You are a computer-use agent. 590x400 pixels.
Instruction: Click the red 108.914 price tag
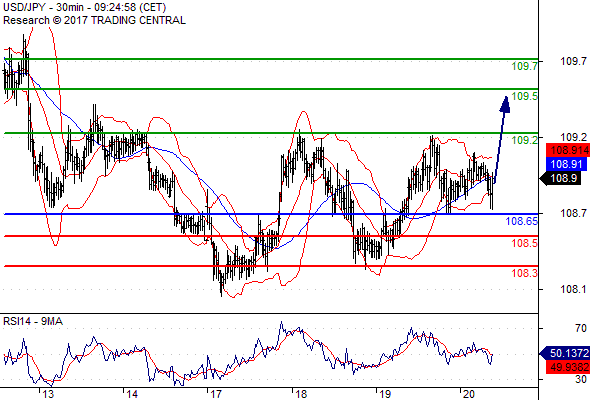pyautogui.click(x=568, y=150)
